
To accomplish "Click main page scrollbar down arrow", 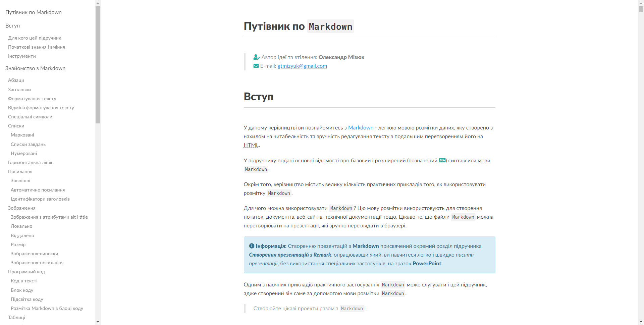I will [x=641, y=322].
